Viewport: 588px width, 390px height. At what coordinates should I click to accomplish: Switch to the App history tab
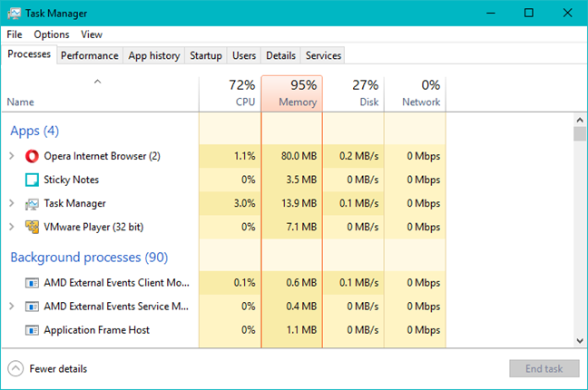(x=154, y=55)
